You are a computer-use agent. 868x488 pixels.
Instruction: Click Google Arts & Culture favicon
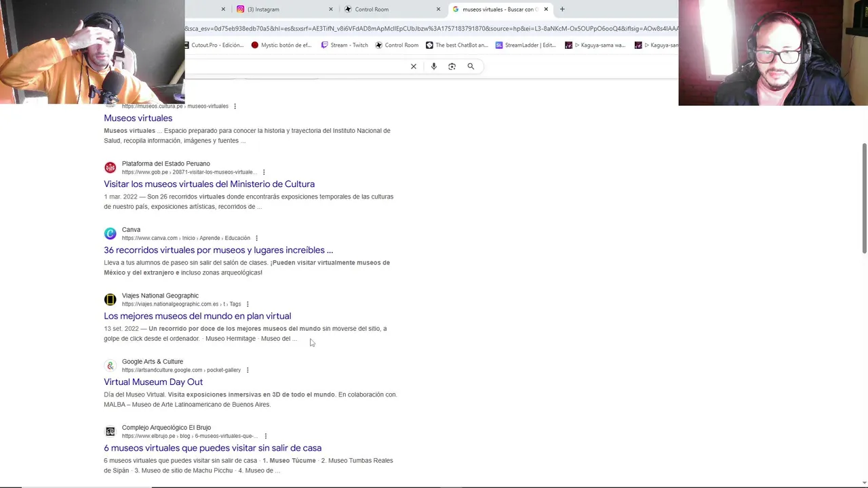[110, 365]
